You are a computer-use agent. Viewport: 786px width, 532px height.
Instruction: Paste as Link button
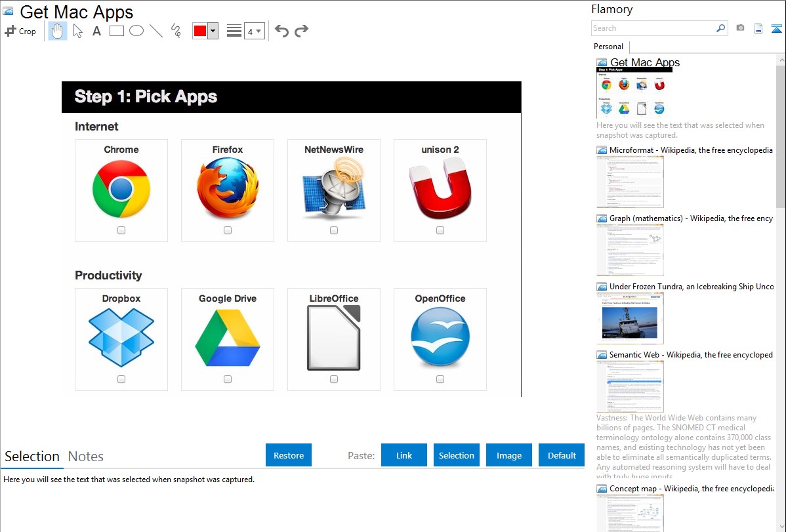point(404,455)
